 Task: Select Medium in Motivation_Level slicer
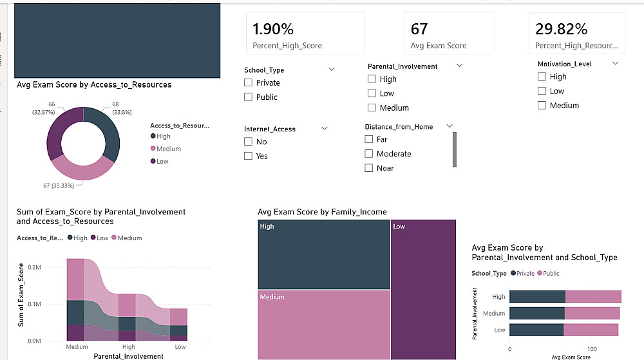(x=542, y=105)
